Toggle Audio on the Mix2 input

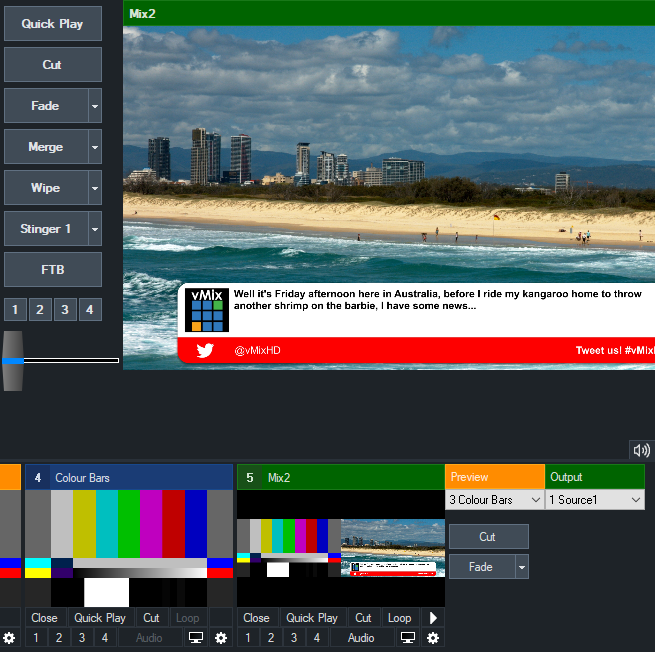coord(361,638)
